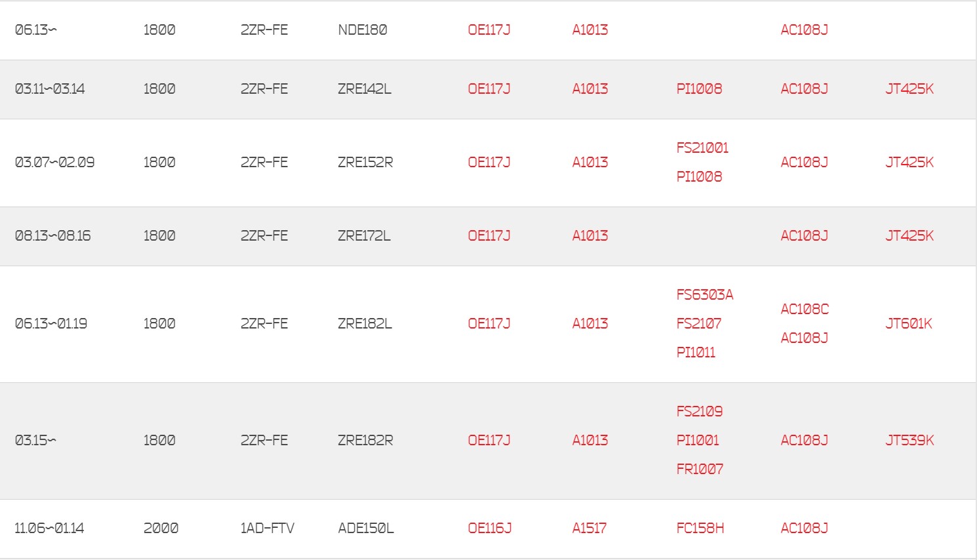Open OE117J link in the NDE180 row

[x=488, y=30]
